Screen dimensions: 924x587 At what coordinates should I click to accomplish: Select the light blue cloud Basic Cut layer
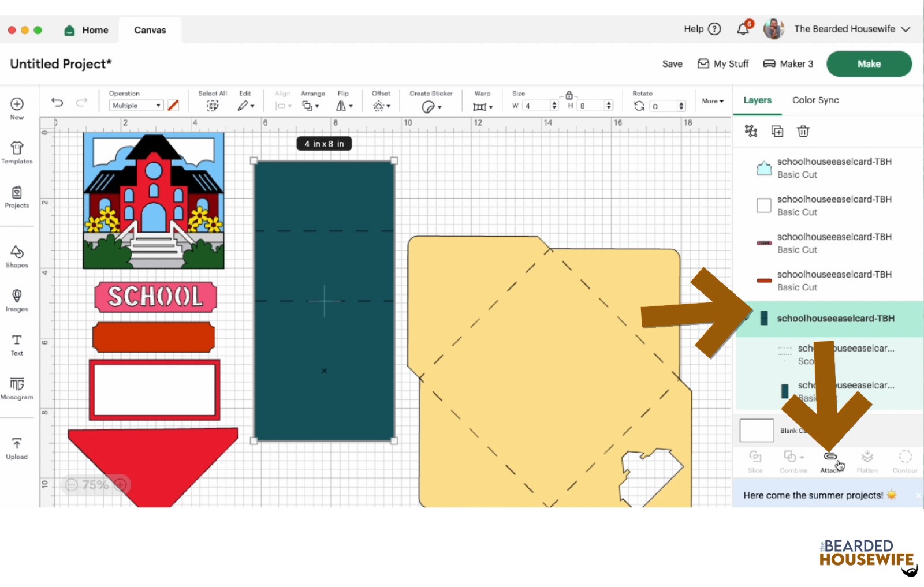coord(828,168)
